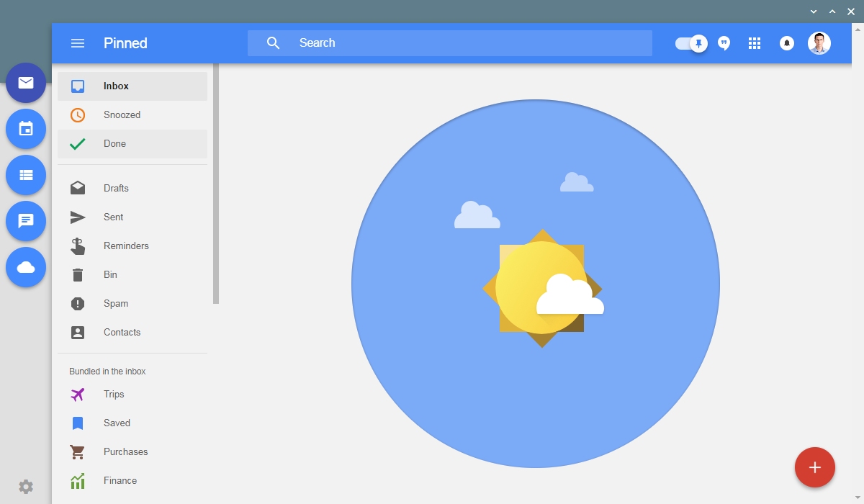Open the Trips bundle
This screenshot has width=864, height=504.
(x=132, y=395)
